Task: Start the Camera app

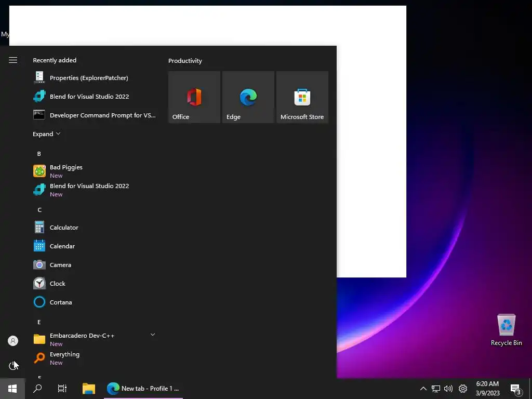Action: (95, 264)
